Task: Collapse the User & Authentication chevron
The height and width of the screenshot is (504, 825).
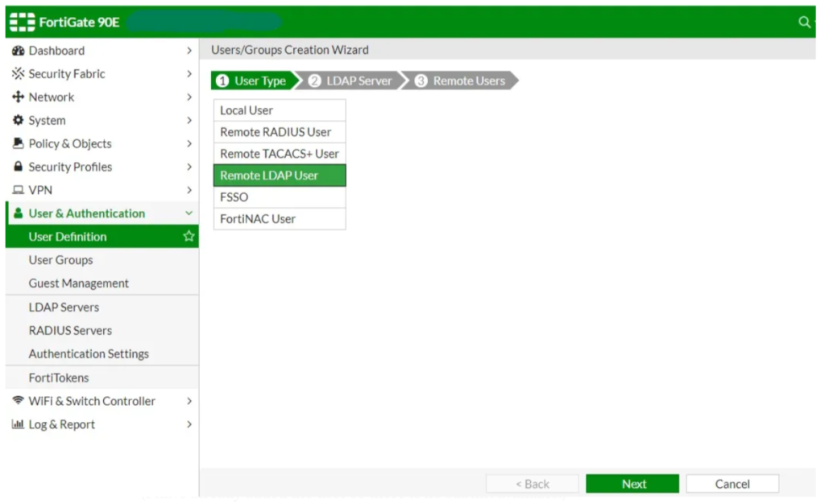Action: (189, 213)
